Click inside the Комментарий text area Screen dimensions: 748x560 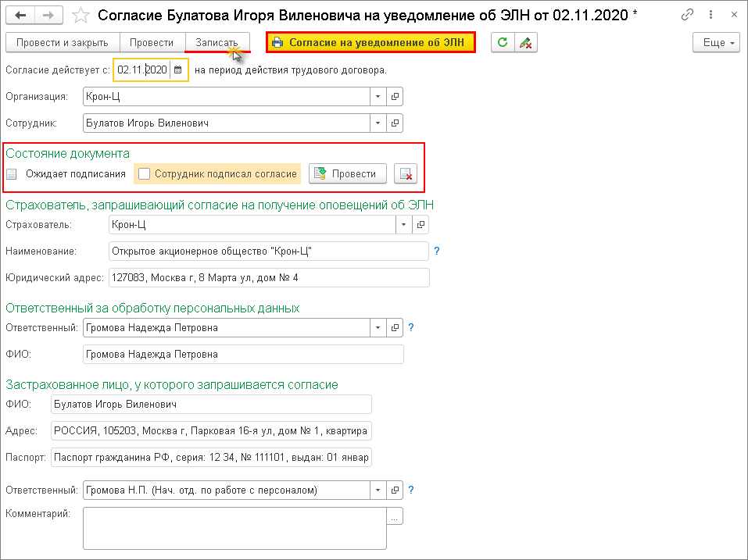click(234, 529)
